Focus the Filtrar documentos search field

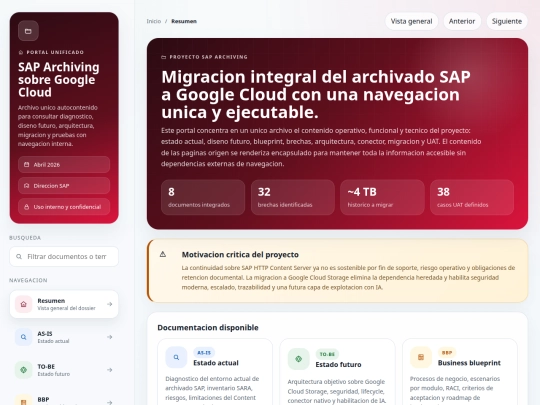tap(64, 257)
